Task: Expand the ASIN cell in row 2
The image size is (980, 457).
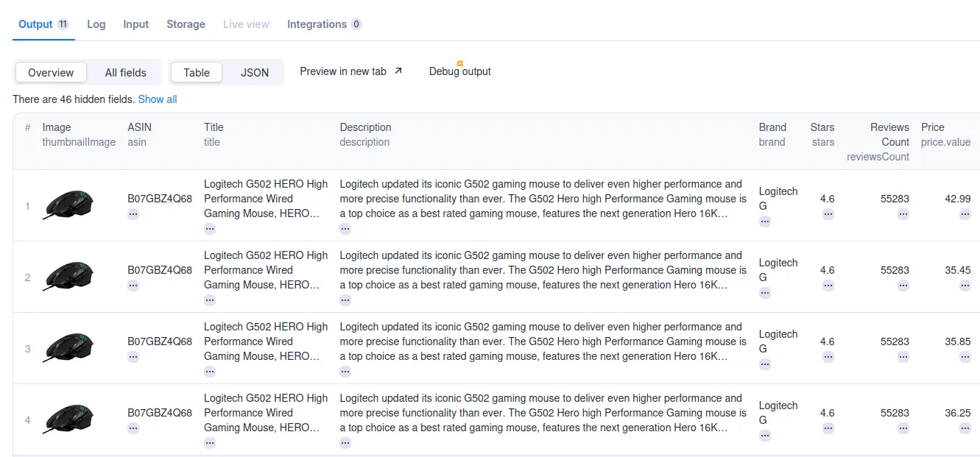Action: coord(133,286)
